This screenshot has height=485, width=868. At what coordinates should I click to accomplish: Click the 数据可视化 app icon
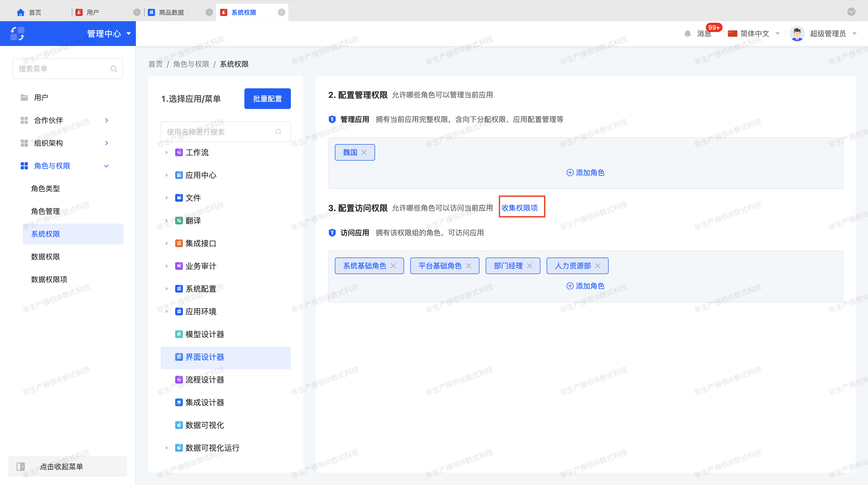179,425
